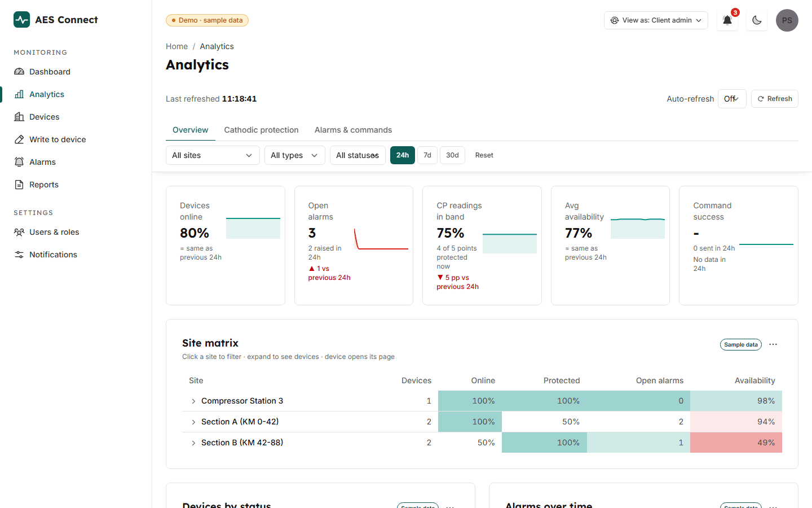Click the Protected column header
Image resolution: width=812 pixels, height=508 pixels.
pyautogui.click(x=562, y=380)
